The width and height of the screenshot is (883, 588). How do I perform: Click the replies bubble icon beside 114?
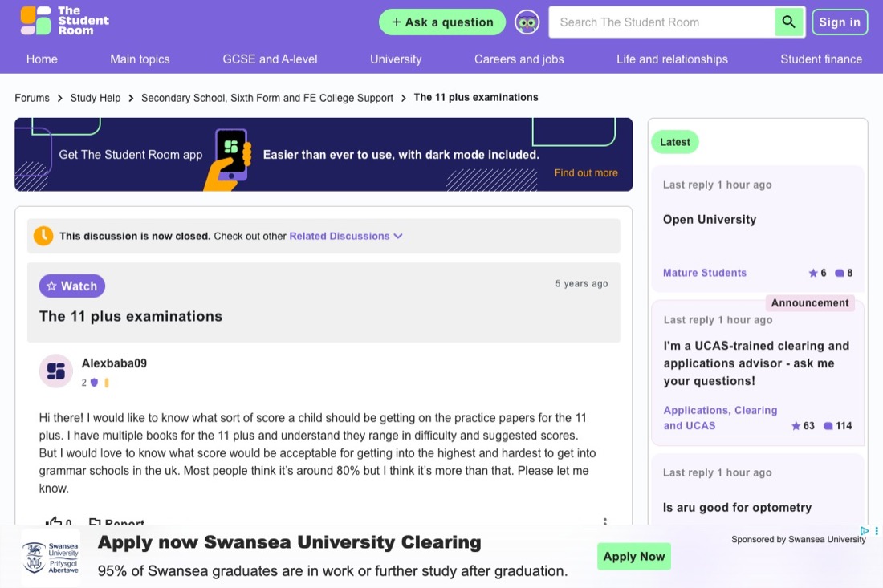(x=828, y=426)
